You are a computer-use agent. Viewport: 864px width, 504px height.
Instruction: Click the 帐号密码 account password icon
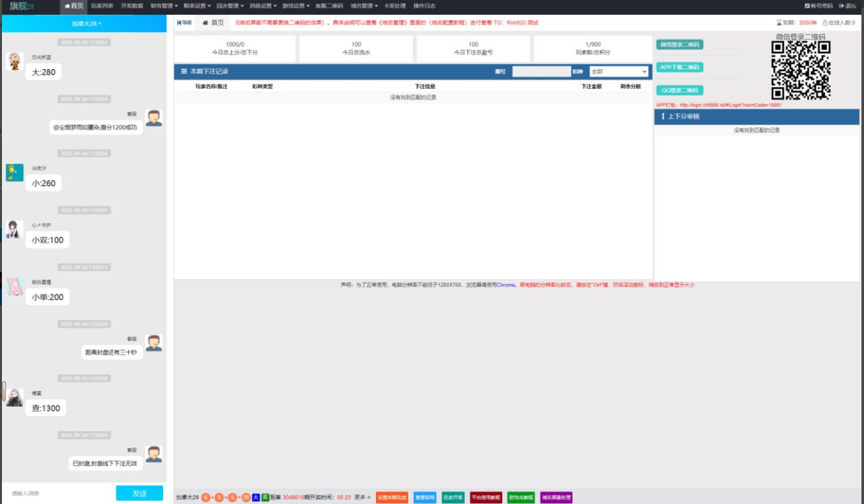pos(807,6)
